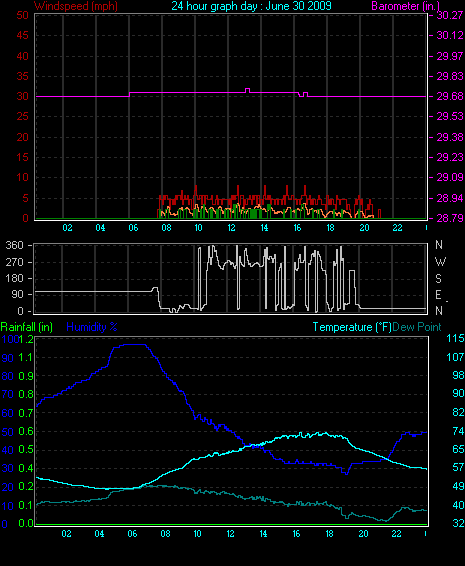The height and width of the screenshot is (566, 465).
Task: Click the W compass label beside direction graph
Action: (x=440, y=261)
